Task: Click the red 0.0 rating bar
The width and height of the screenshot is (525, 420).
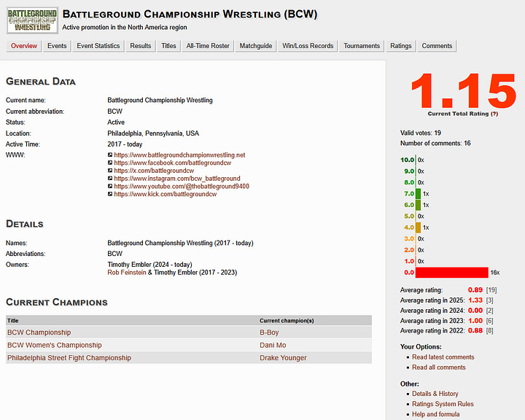Action: click(x=451, y=272)
